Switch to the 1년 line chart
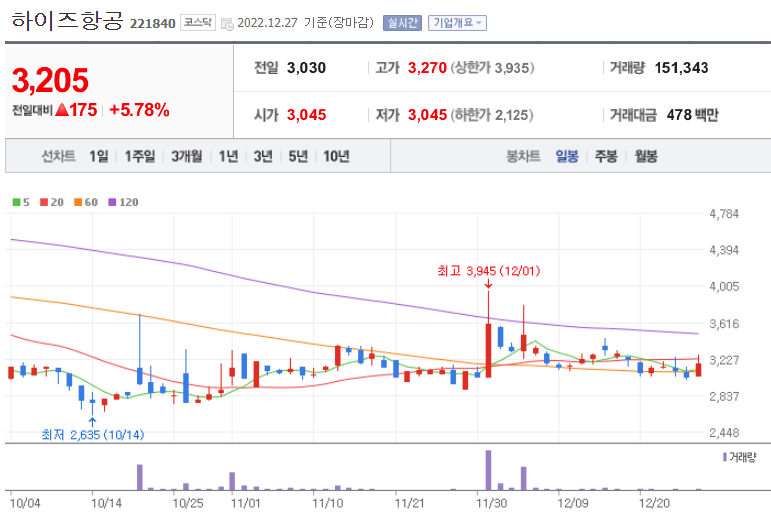771x515 pixels. point(229,156)
